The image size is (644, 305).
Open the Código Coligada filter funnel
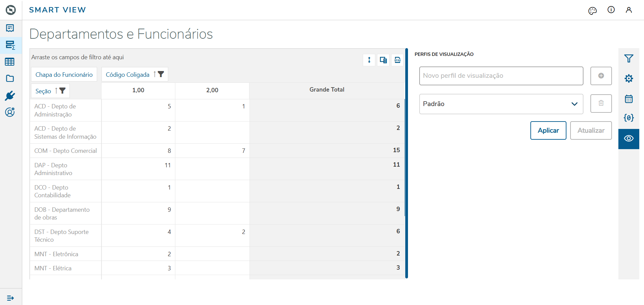point(161,74)
